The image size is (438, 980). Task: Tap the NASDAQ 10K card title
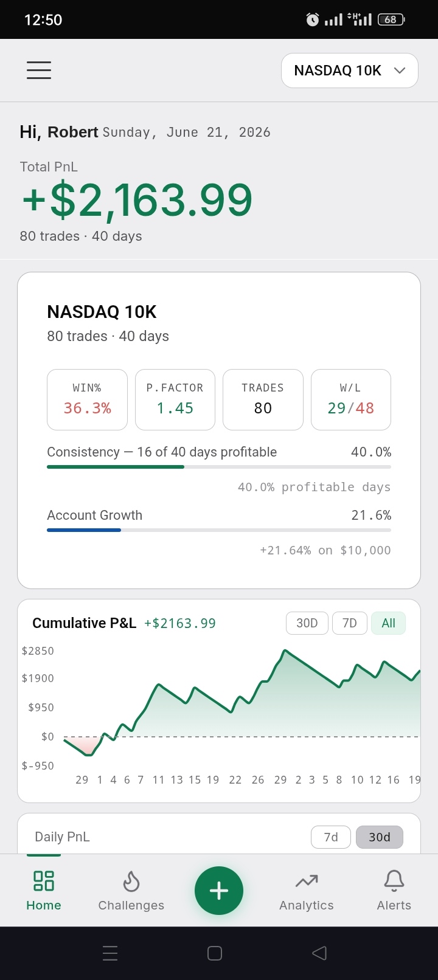click(102, 312)
